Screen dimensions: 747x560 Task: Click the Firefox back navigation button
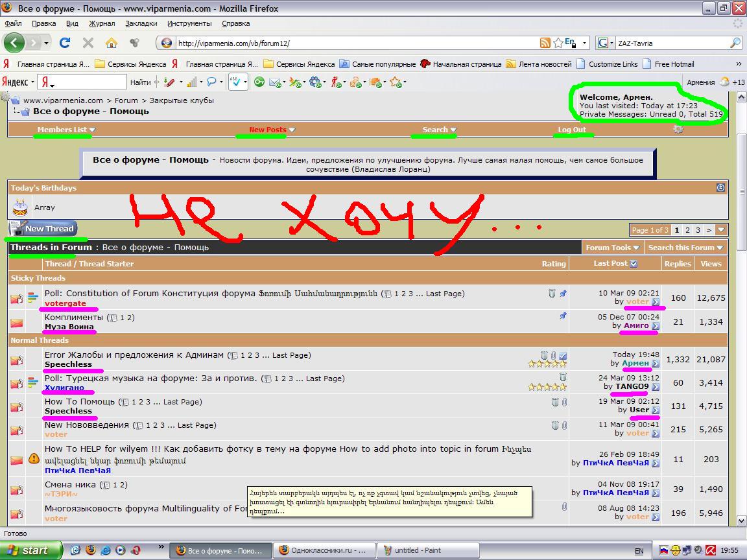14,43
